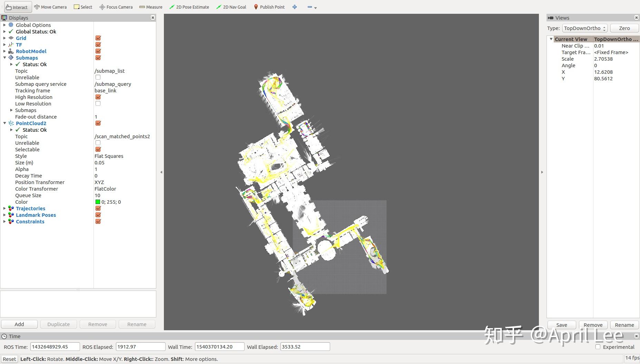Select the Landmark Poses display
Viewport: 640px width, 364px height.
pyautogui.click(x=36, y=215)
